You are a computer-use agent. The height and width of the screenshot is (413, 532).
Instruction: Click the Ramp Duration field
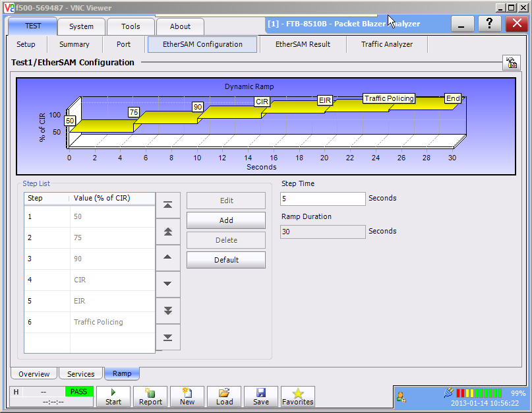322,232
